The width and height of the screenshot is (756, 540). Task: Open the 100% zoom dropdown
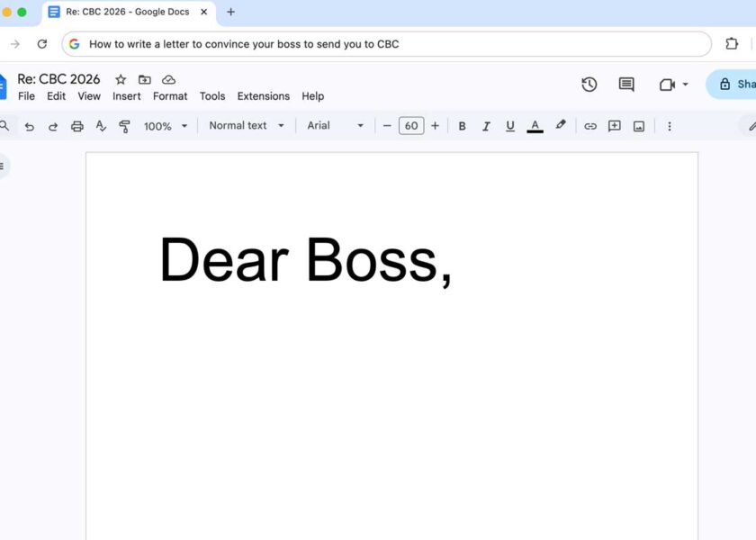coord(166,126)
